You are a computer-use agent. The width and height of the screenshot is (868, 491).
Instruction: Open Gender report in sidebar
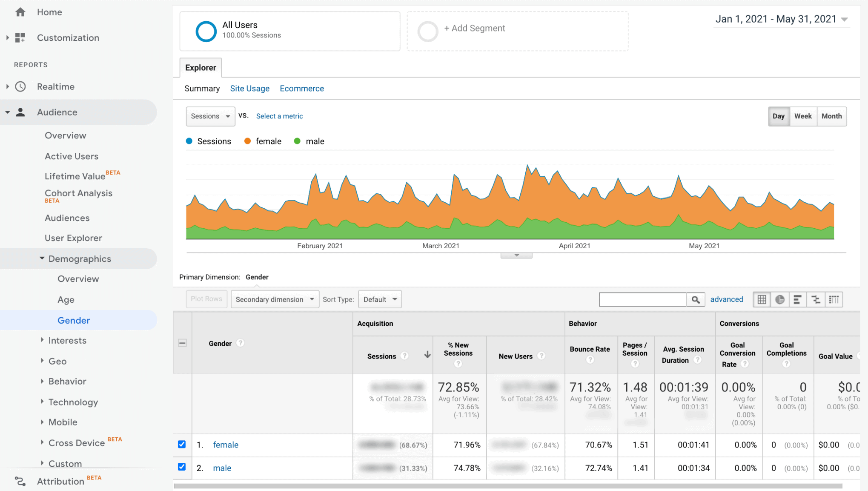(x=74, y=320)
